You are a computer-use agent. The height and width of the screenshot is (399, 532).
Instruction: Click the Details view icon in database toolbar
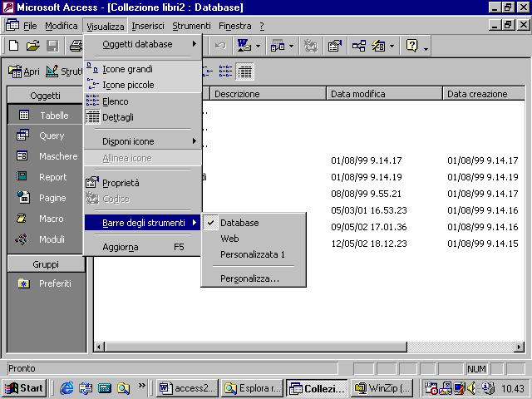pyautogui.click(x=244, y=71)
